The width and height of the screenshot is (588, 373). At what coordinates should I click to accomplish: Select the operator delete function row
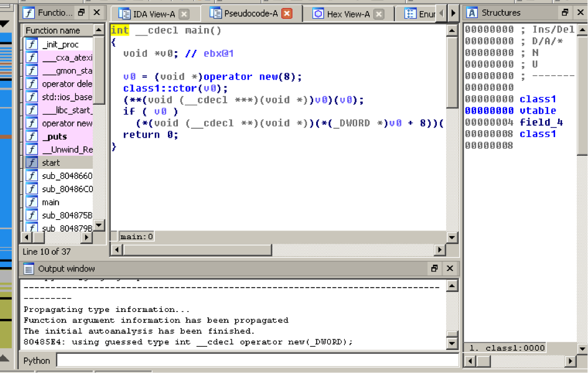point(58,83)
